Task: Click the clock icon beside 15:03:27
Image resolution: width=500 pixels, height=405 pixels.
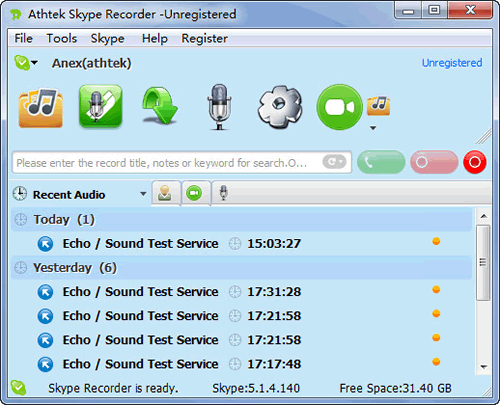Action: pos(235,244)
